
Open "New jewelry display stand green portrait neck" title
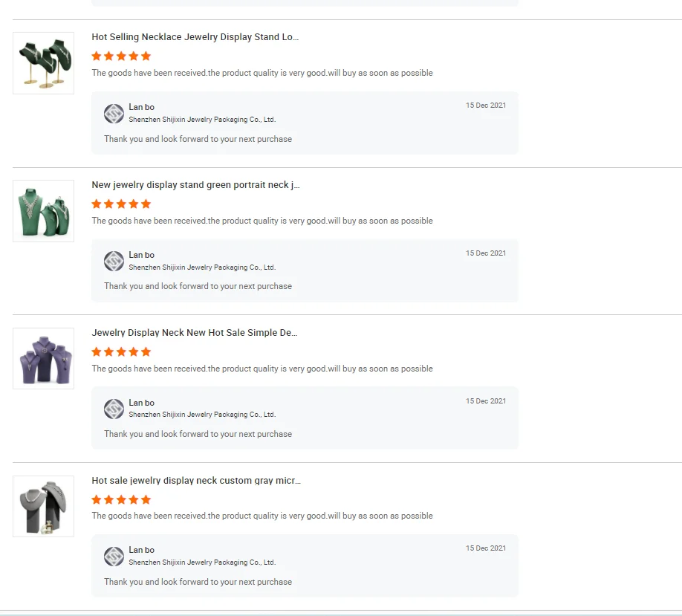pyautogui.click(x=195, y=185)
